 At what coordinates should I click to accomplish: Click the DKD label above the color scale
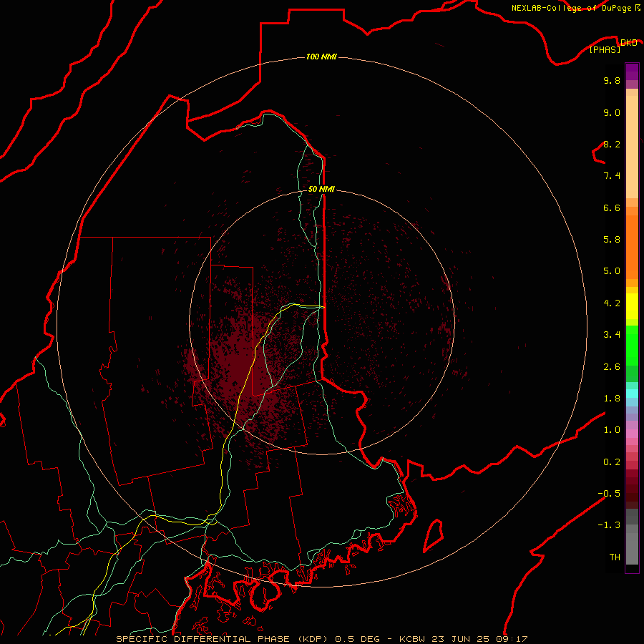tap(628, 42)
